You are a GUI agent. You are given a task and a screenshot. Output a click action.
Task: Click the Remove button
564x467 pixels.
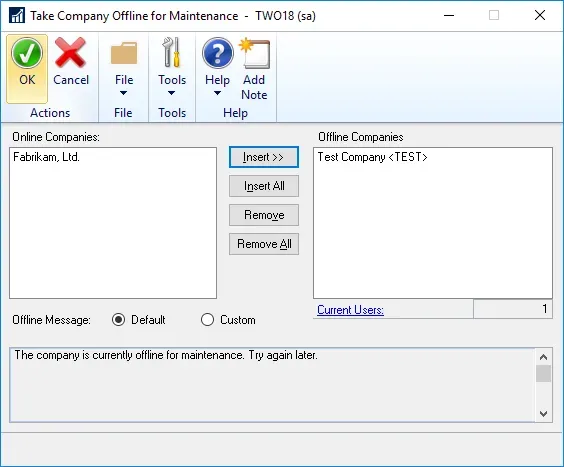[264, 215]
